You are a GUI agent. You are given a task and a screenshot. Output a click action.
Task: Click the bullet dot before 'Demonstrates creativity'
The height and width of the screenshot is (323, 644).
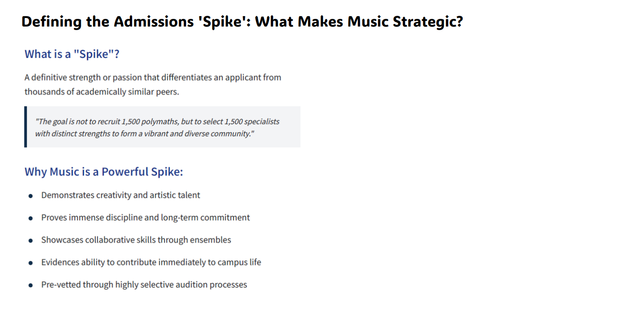(x=31, y=196)
